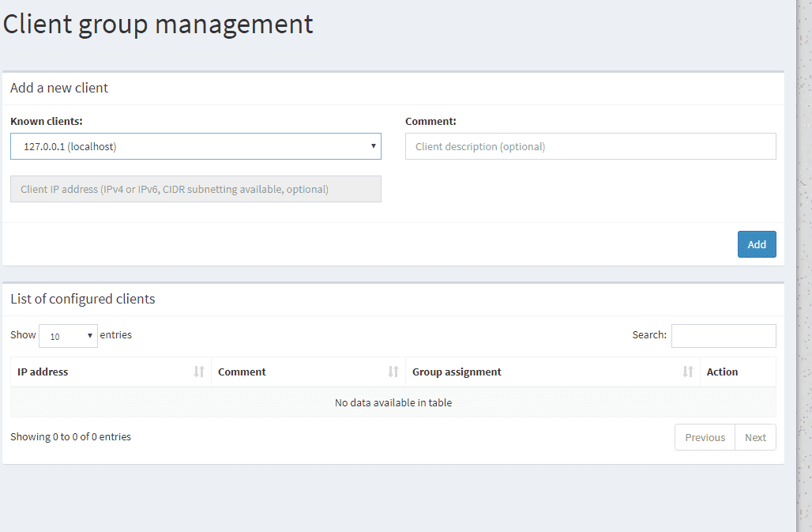Click the Group assignment column header text

(x=457, y=372)
